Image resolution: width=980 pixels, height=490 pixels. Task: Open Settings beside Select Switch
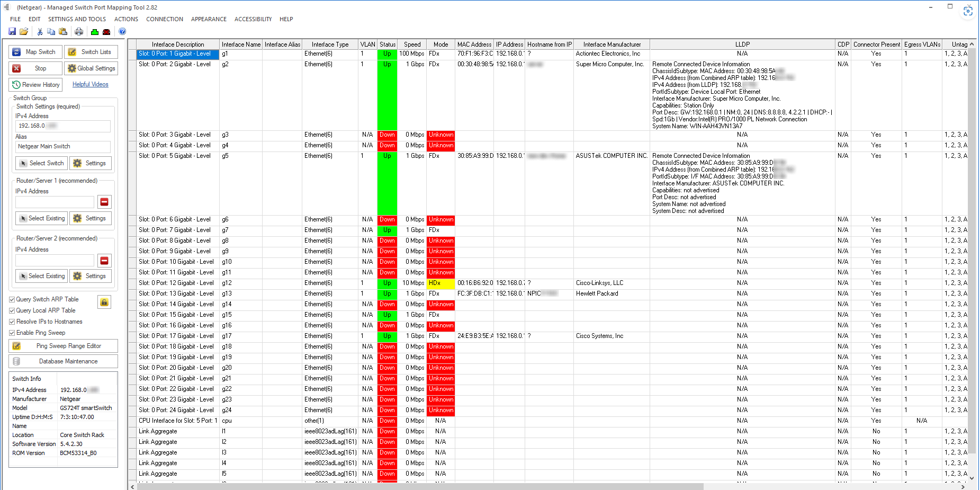(x=90, y=163)
